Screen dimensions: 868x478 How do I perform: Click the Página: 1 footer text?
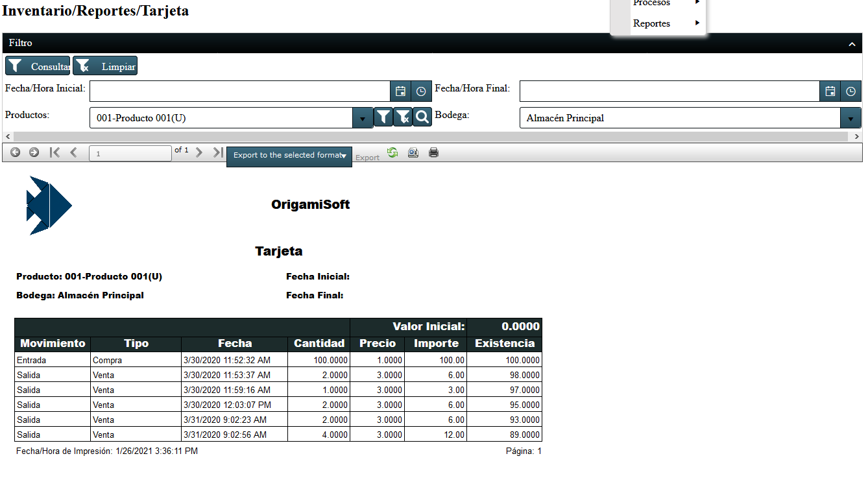coord(524,451)
